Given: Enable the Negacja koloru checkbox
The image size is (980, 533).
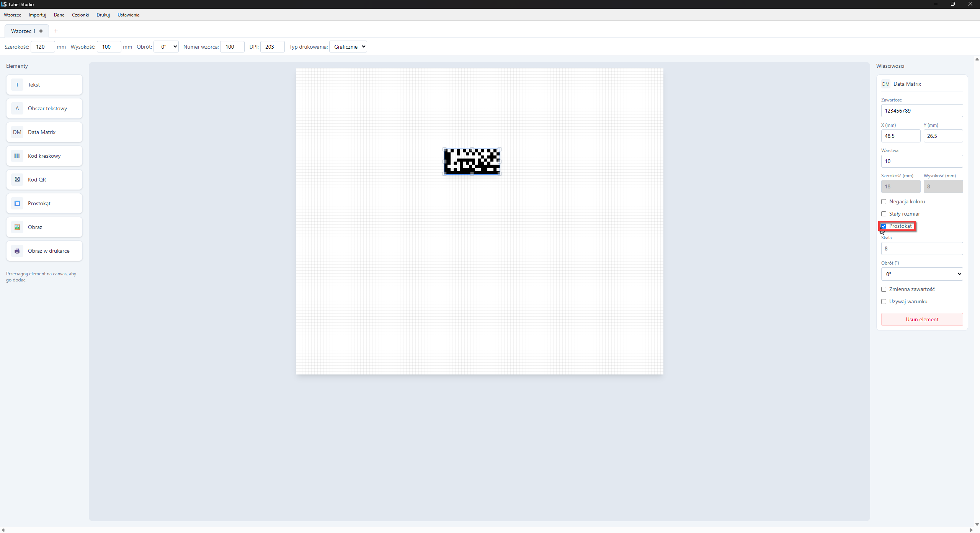Looking at the screenshot, I should [x=884, y=202].
